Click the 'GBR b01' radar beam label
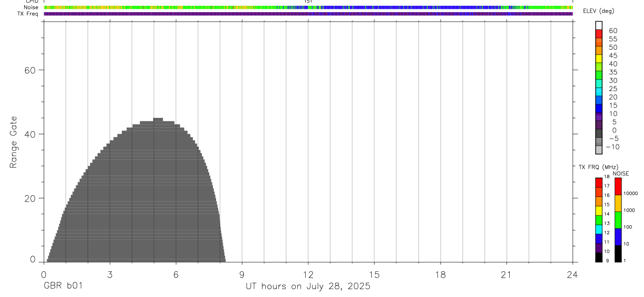This screenshot has width=644, height=297. point(63,287)
